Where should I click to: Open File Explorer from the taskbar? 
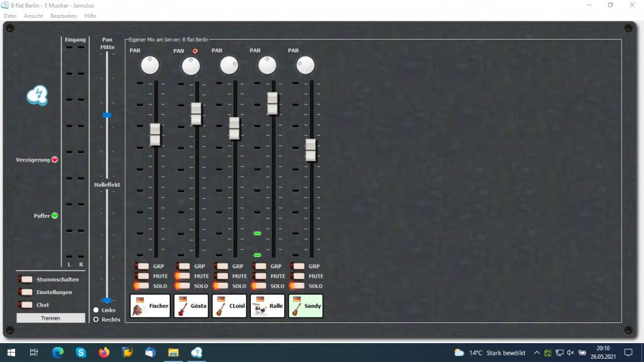click(173, 353)
